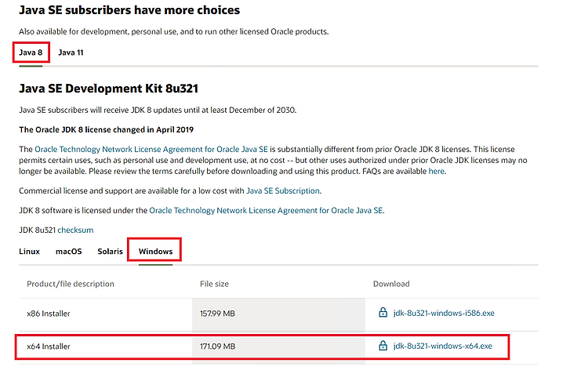
Task: Click 'Java SE Development Kit 8u321' heading
Action: (x=108, y=89)
